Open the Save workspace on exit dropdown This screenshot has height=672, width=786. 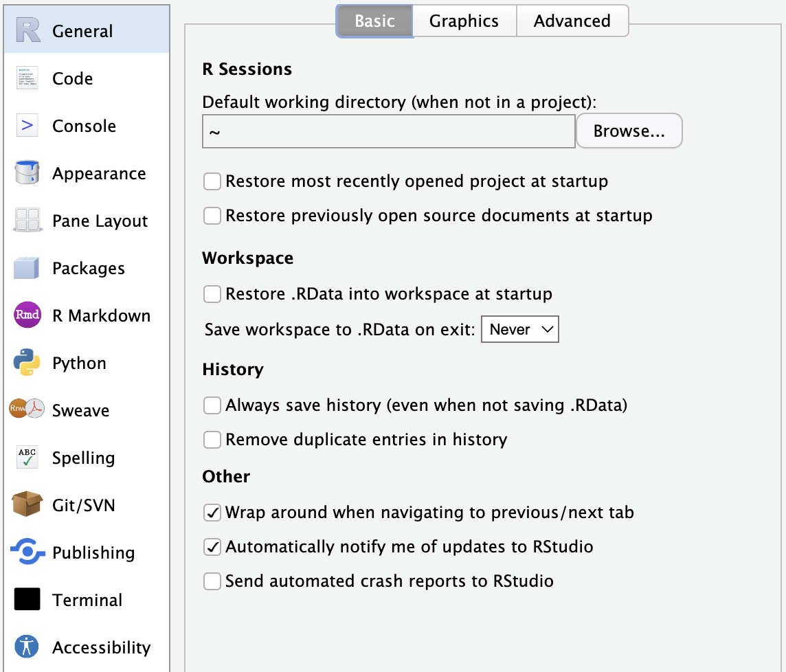[520, 330]
